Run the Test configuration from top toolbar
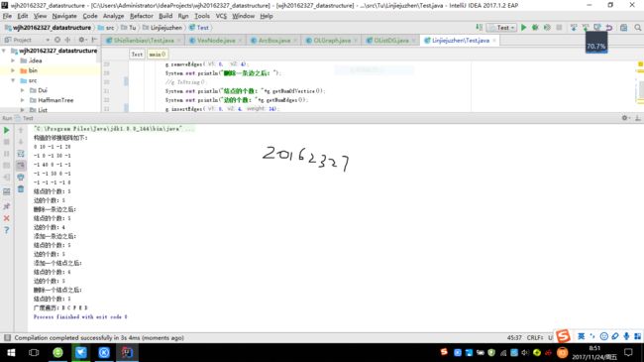Image resolution: width=644 pixels, height=362 pixels. coord(523,28)
